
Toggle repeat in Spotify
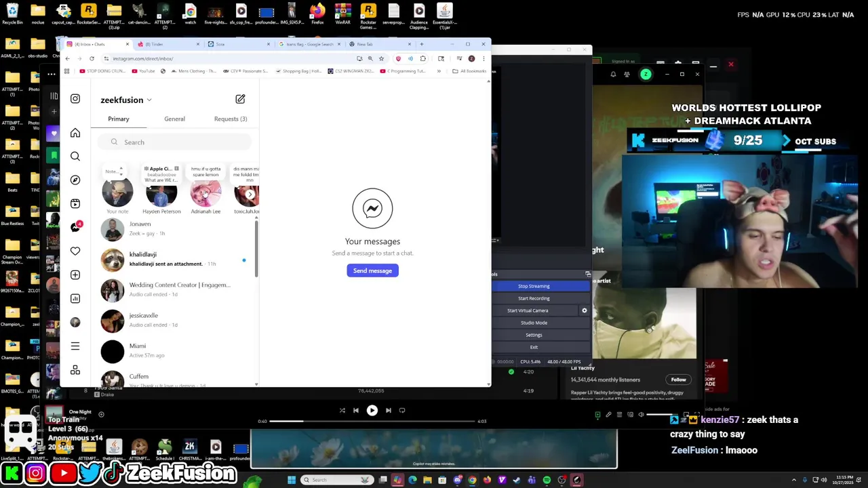(x=402, y=410)
